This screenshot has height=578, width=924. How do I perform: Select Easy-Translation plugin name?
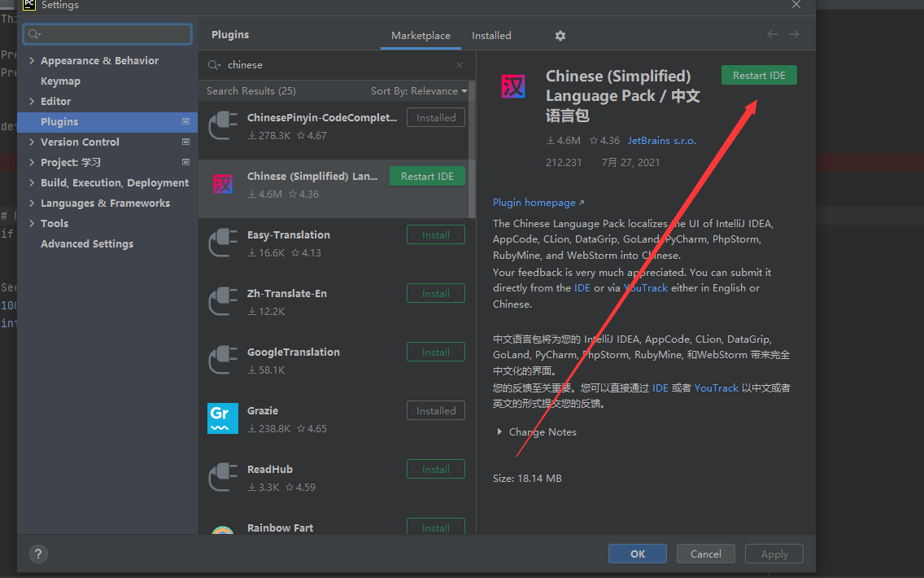pos(288,234)
